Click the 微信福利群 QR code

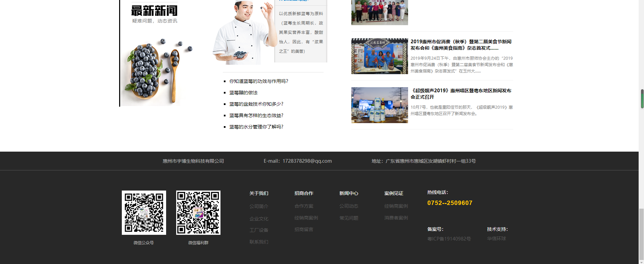pos(198,213)
